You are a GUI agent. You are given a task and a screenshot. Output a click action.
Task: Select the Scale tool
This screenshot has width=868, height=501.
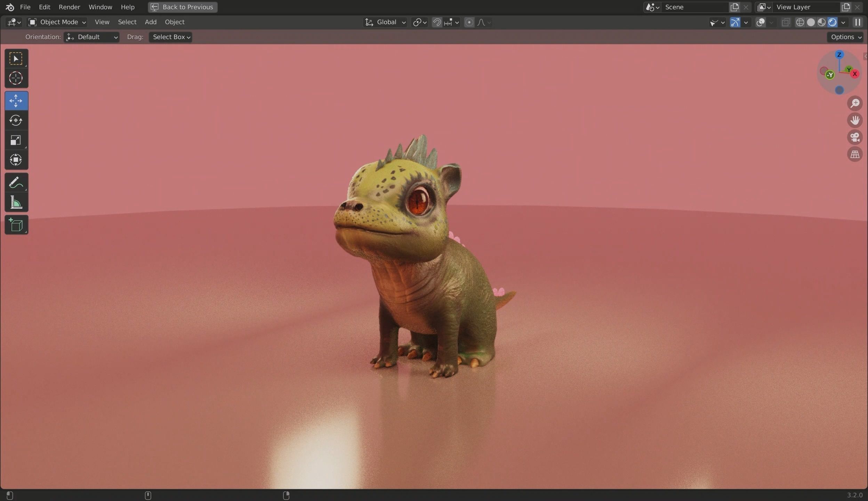pyautogui.click(x=16, y=140)
